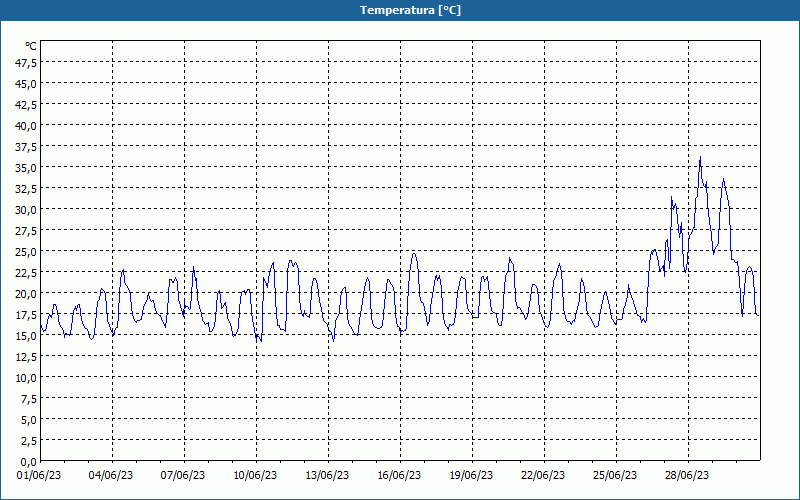Click the 2,5 y-axis label
The width and height of the screenshot is (800, 500).
coord(29,441)
